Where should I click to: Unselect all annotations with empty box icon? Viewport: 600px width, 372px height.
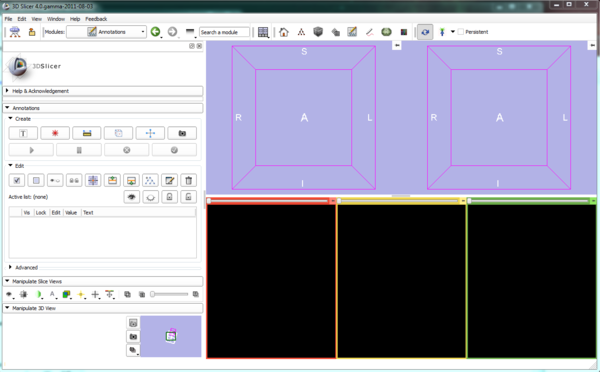click(36, 180)
